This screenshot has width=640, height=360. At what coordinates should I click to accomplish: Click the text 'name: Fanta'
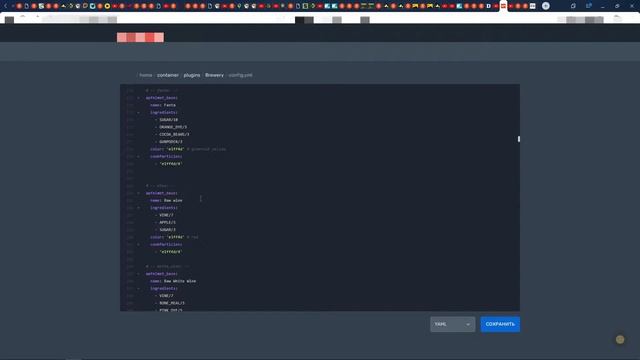tap(163, 105)
